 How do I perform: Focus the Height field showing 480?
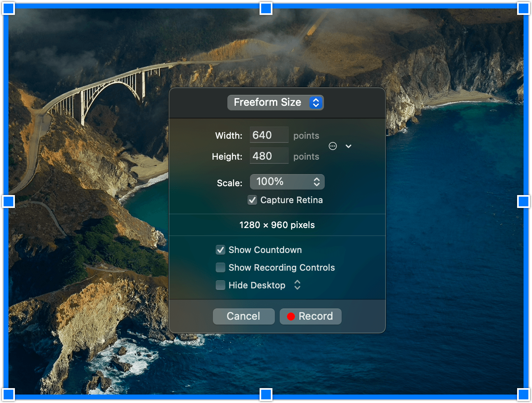269,156
